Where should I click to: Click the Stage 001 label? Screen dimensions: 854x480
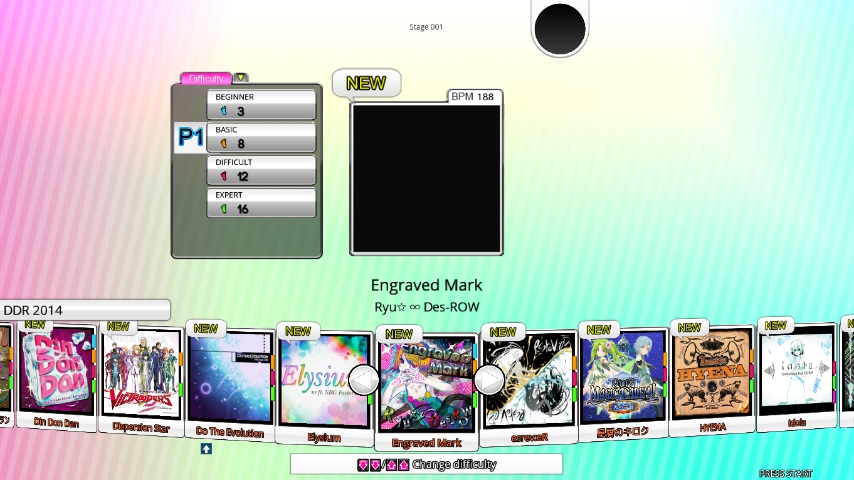pos(426,27)
